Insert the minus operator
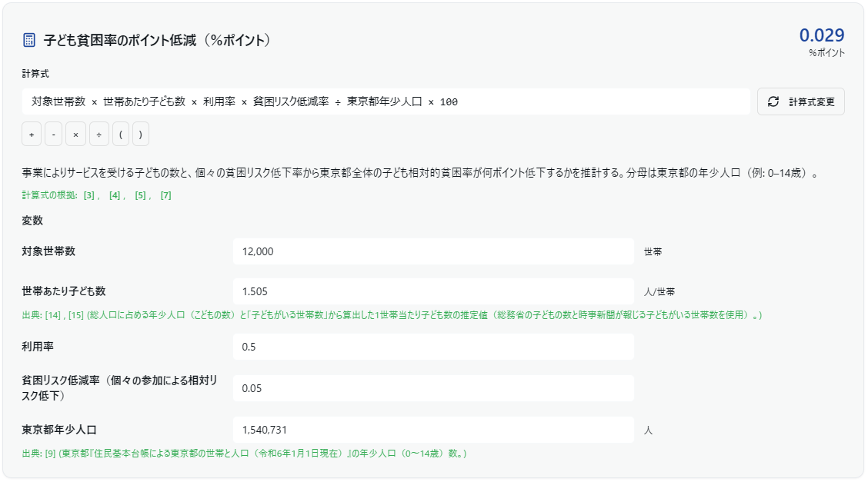Viewport: 868px width, 482px height. point(53,135)
